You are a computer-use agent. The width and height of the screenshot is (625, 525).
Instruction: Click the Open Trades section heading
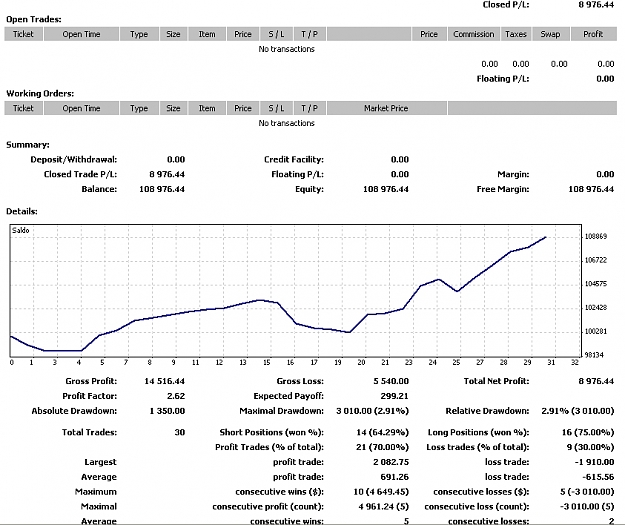[x=34, y=19]
